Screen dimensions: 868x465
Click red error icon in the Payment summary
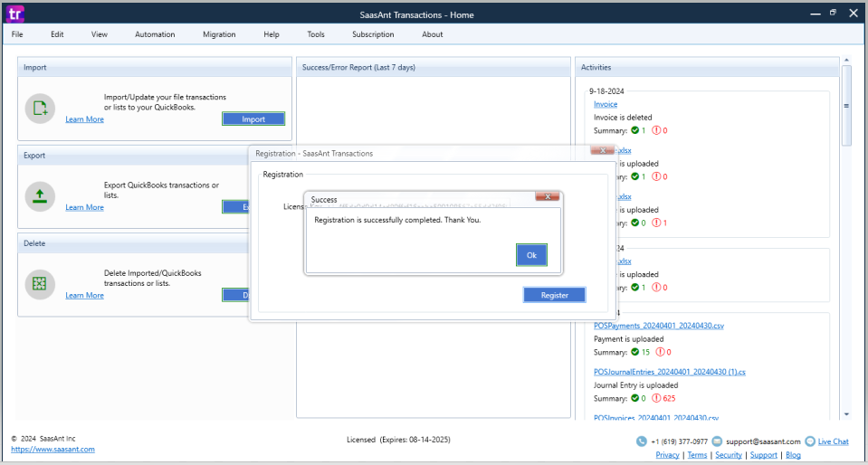[x=661, y=352]
